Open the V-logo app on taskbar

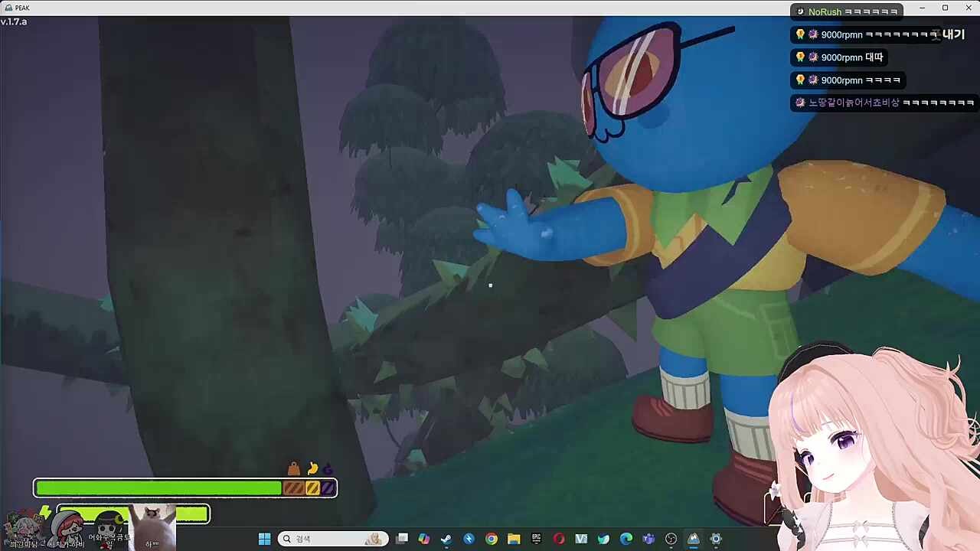581,539
